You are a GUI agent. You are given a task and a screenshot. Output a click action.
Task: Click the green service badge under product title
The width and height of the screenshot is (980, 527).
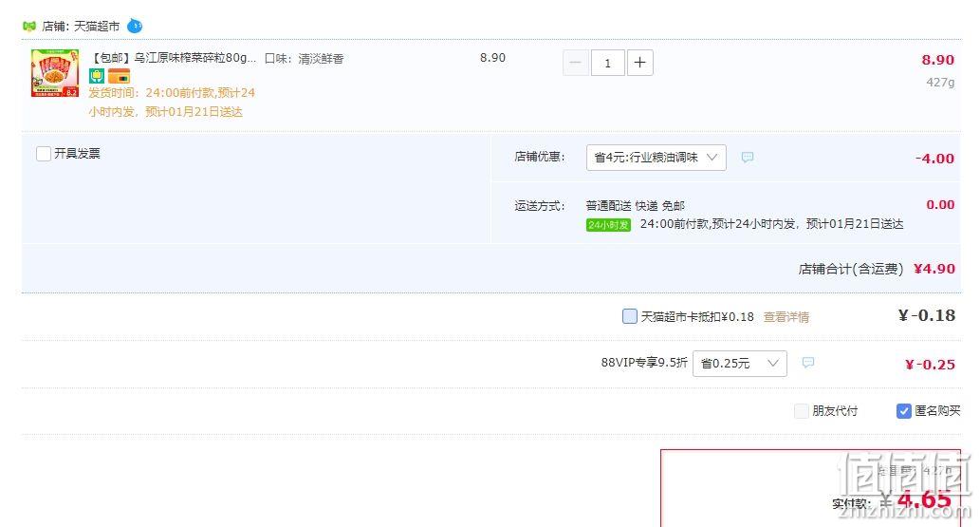click(x=96, y=76)
